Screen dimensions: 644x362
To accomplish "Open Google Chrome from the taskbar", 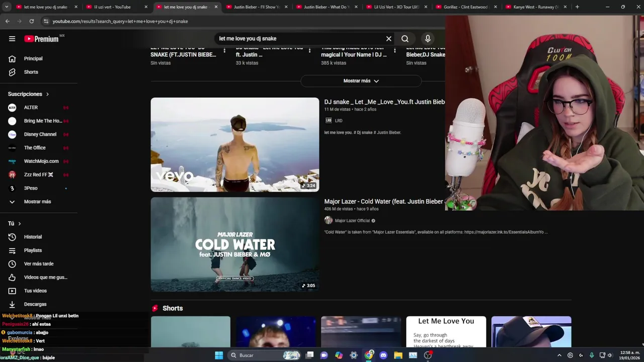I will [x=369, y=355].
